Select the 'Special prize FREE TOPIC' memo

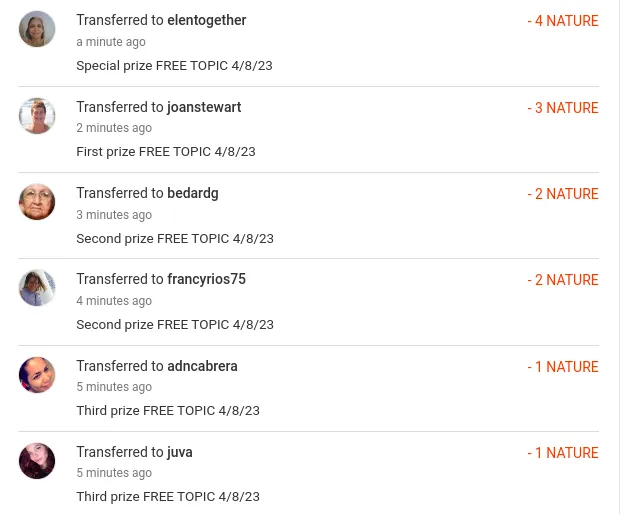pos(174,66)
